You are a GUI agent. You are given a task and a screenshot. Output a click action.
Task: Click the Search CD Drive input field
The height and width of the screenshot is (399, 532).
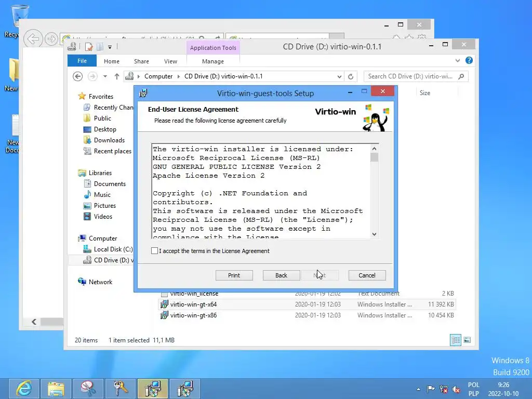point(410,76)
